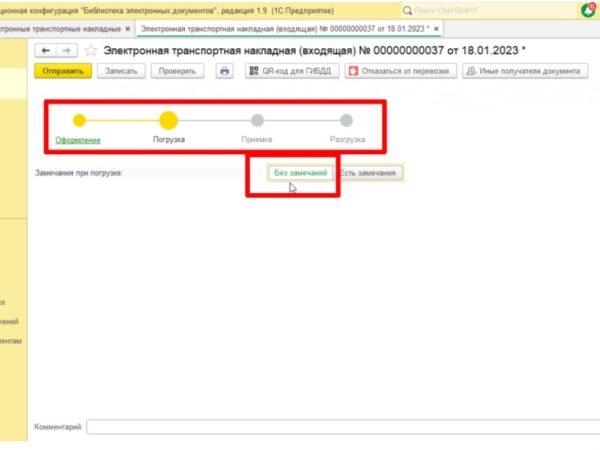Click the Записать button

[121, 71]
